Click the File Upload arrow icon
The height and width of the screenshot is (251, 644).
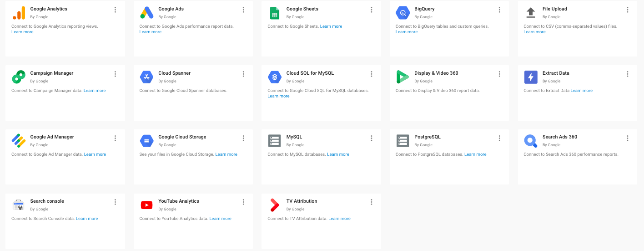tap(531, 13)
